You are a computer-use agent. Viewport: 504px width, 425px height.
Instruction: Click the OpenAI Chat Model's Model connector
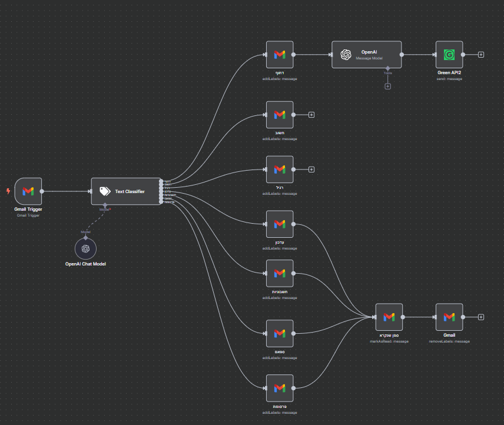pyautogui.click(x=85, y=238)
